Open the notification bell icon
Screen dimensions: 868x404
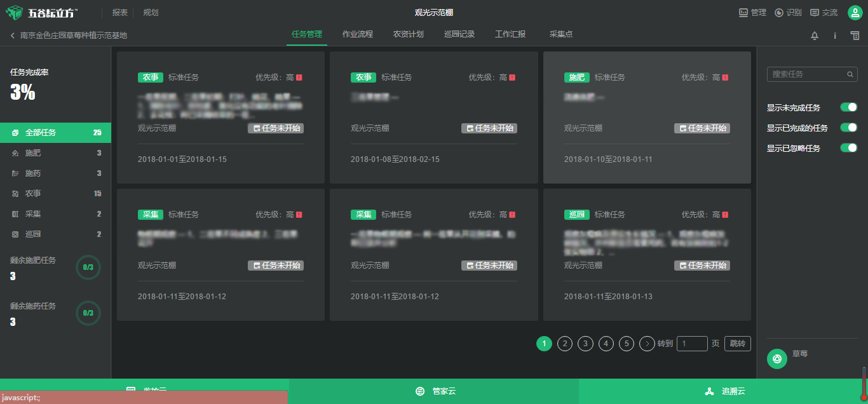pyautogui.click(x=815, y=36)
